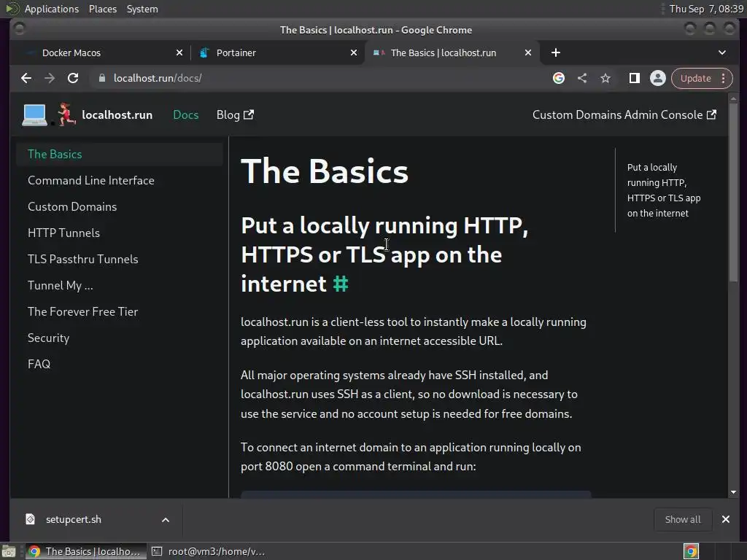Switch to the Portainer tab
This screenshot has height=560, width=747.
278,52
